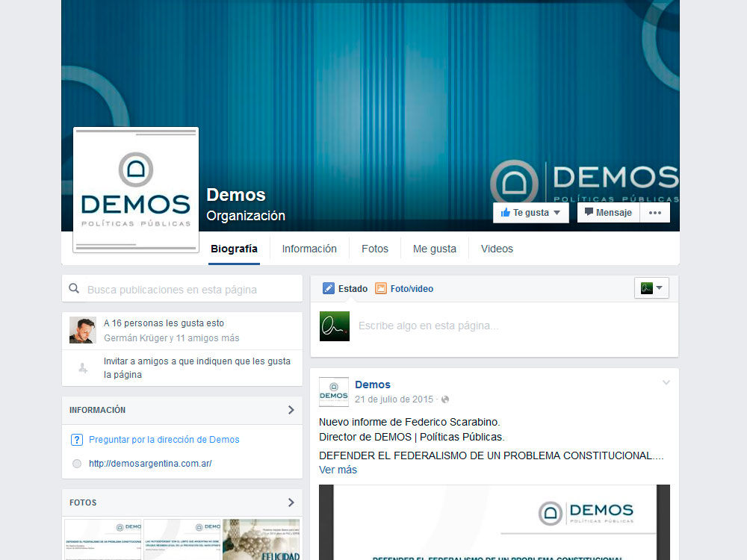Screen dimensions: 747x560
Task: Click the Organización category label
Action: tap(246, 216)
